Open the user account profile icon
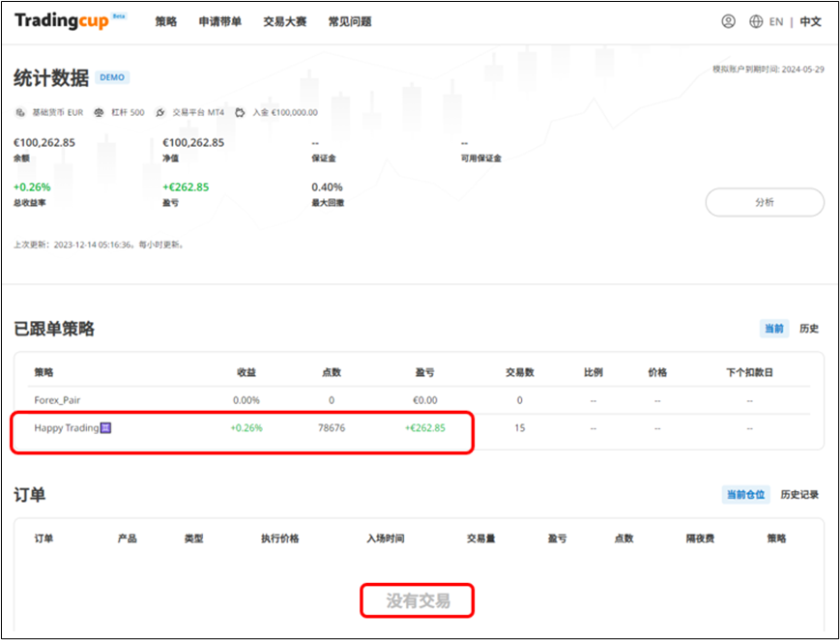The height and width of the screenshot is (640, 840). [x=728, y=21]
